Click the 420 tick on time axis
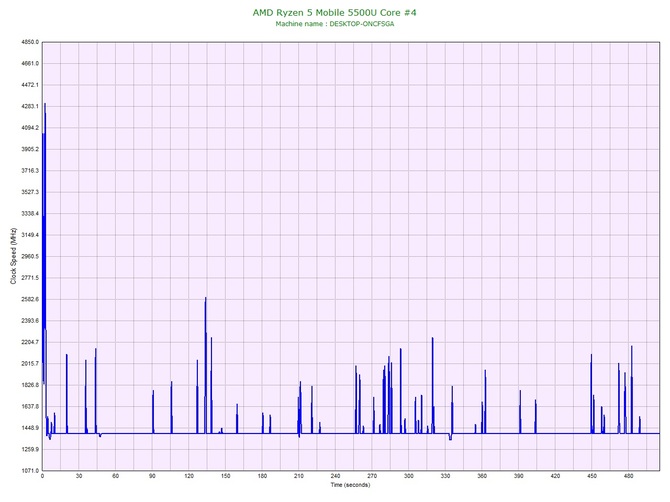This screenshot has height=502, width=670. point(555,476)
